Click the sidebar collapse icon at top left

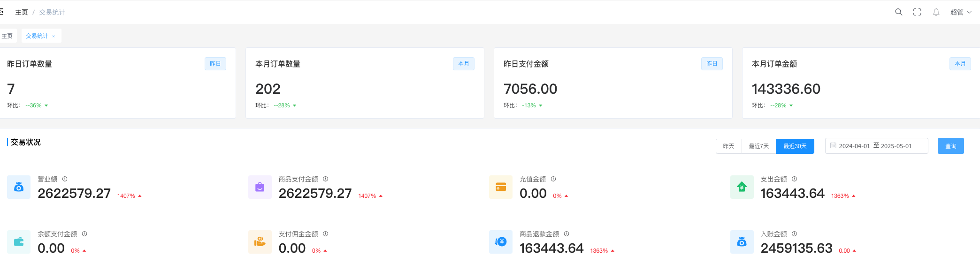pos(2,12)
